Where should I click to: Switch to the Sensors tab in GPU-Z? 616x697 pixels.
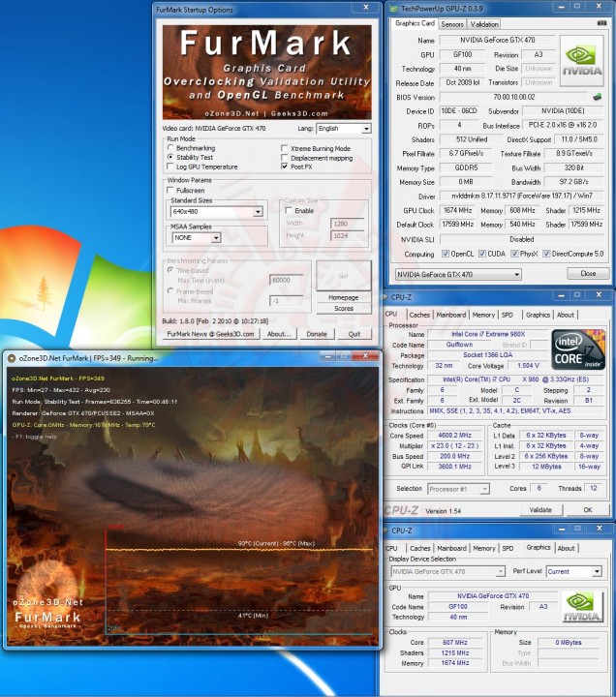pos(452,24)
